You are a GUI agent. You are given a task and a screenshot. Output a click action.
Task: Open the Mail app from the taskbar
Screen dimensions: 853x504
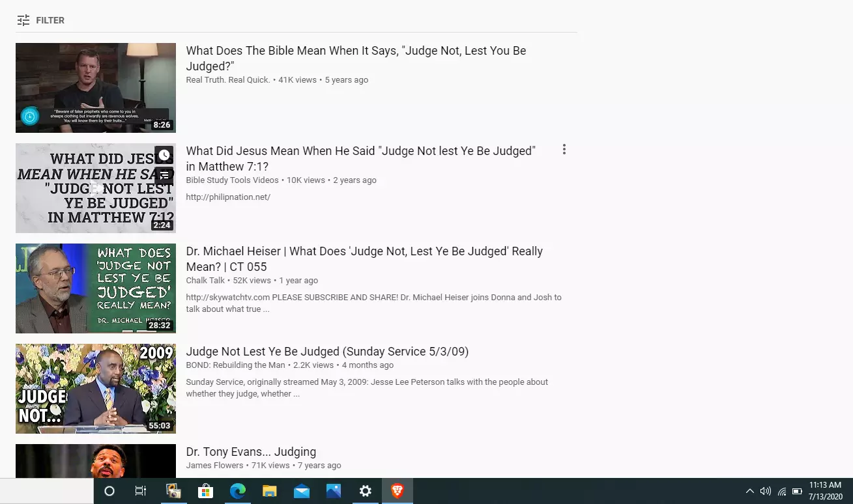[x=301, y=491]
